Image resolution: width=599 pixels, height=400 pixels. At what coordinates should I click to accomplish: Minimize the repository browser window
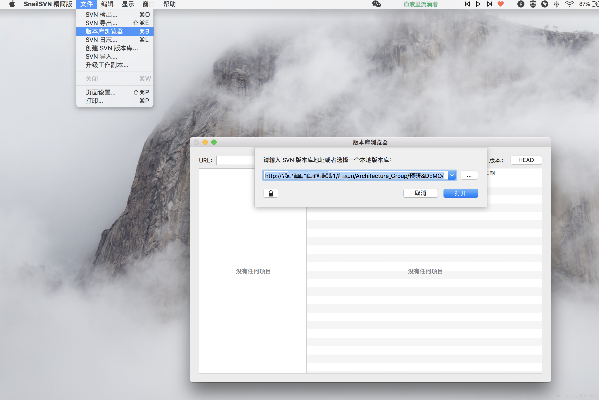coord(205,142)
